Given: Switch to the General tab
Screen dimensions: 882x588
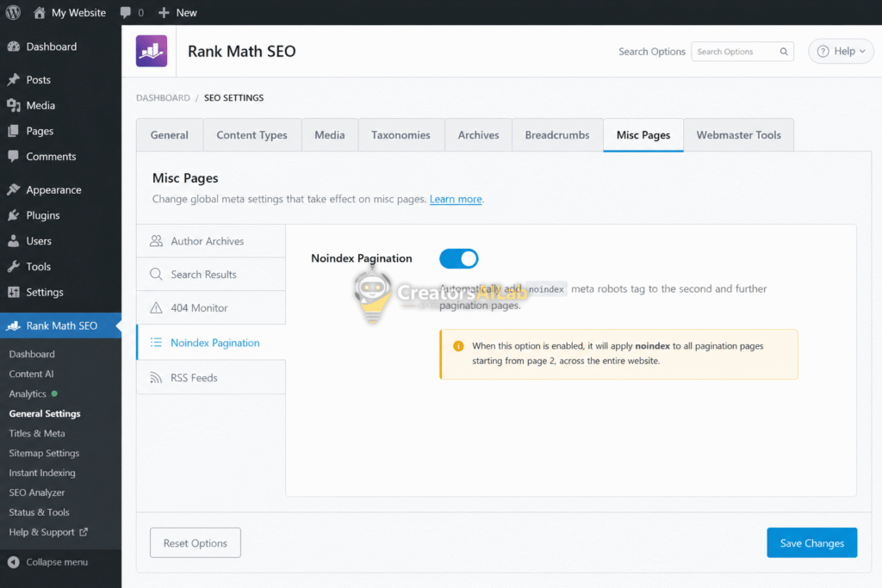Looking at the screenshot, I should (x=170, y=135).
